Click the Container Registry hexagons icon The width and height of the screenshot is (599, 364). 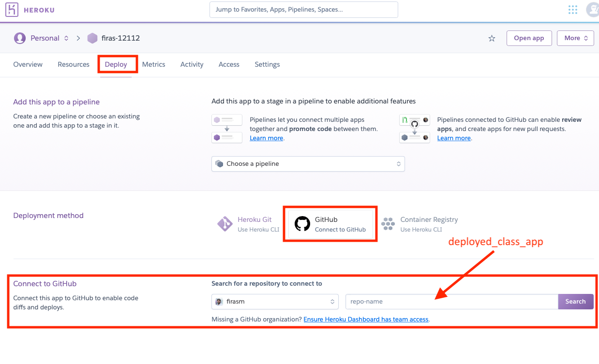(388, 224)
